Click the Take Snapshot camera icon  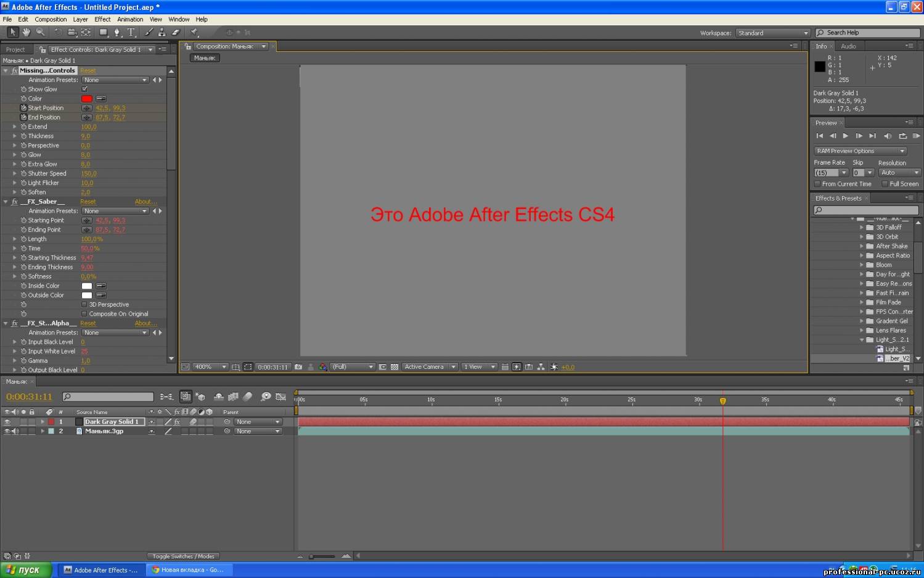[x=298, y=366]
